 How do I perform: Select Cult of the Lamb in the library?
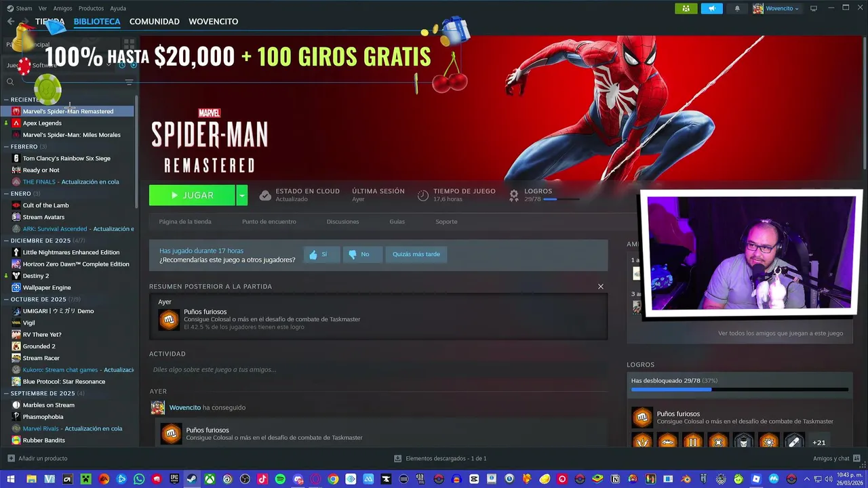[45, 205]
